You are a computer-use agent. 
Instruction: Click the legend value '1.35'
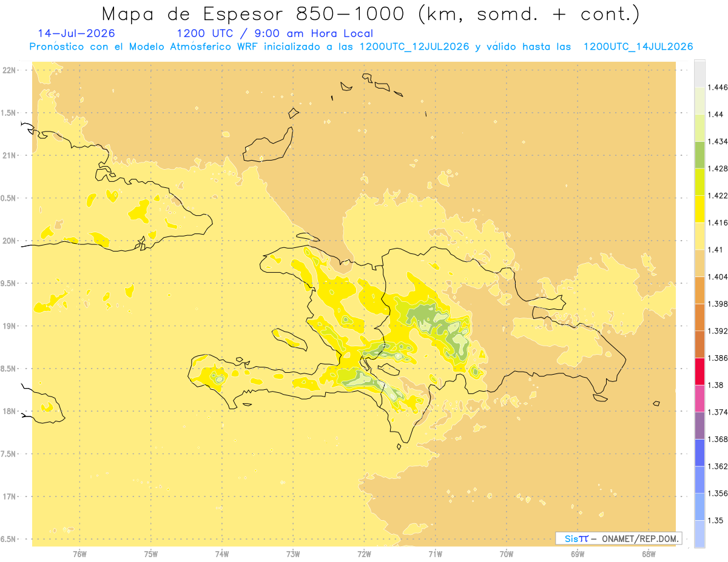coord(715,520)
